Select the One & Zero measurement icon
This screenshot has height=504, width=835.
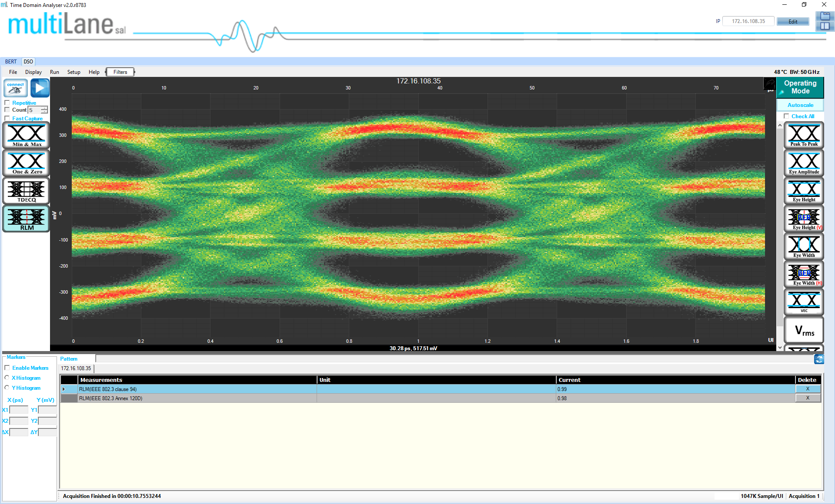pyautogui.click(x=27, y=163)
